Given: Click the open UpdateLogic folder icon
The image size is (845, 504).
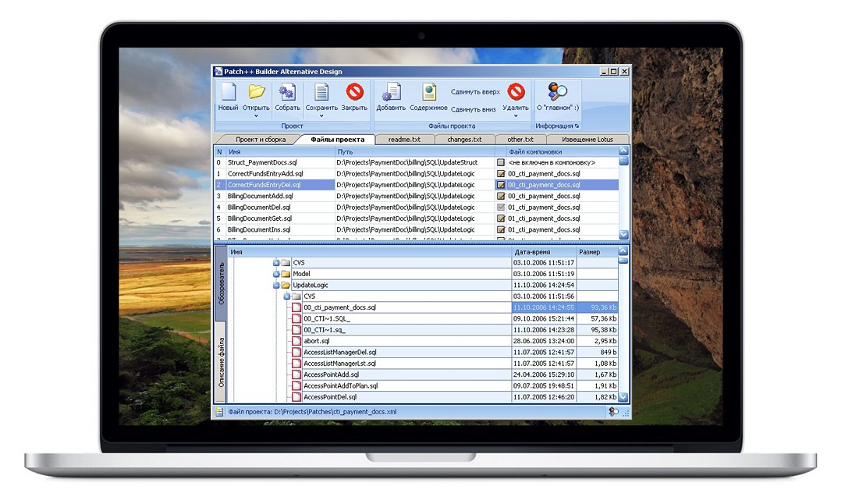Looking at the screenshot, I should pos(286,285).
